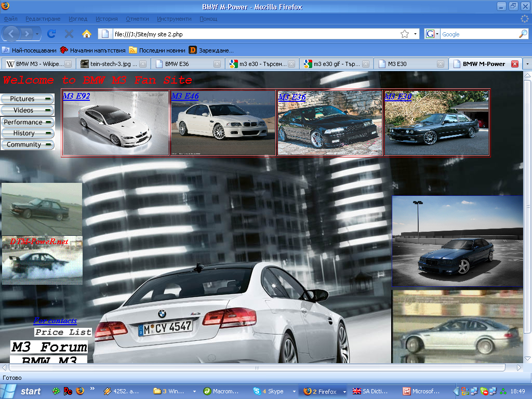Click the Pictures navigation button

click(x=28, y=99)
